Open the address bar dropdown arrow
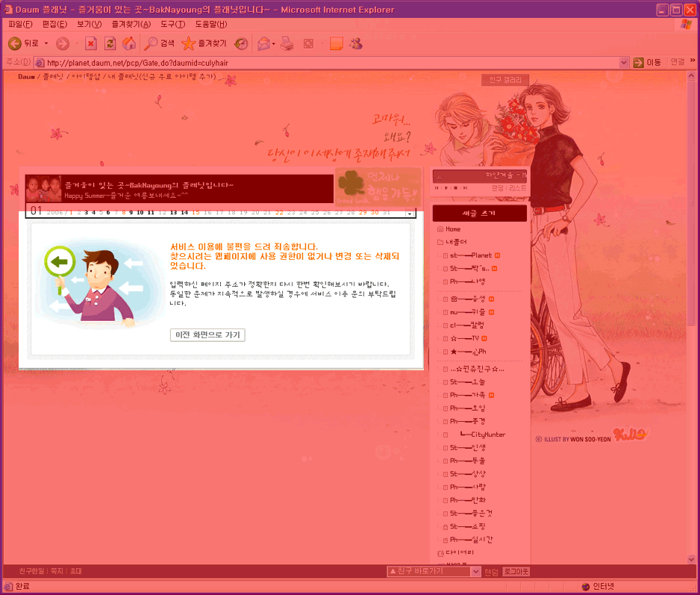 coord(624,63)
